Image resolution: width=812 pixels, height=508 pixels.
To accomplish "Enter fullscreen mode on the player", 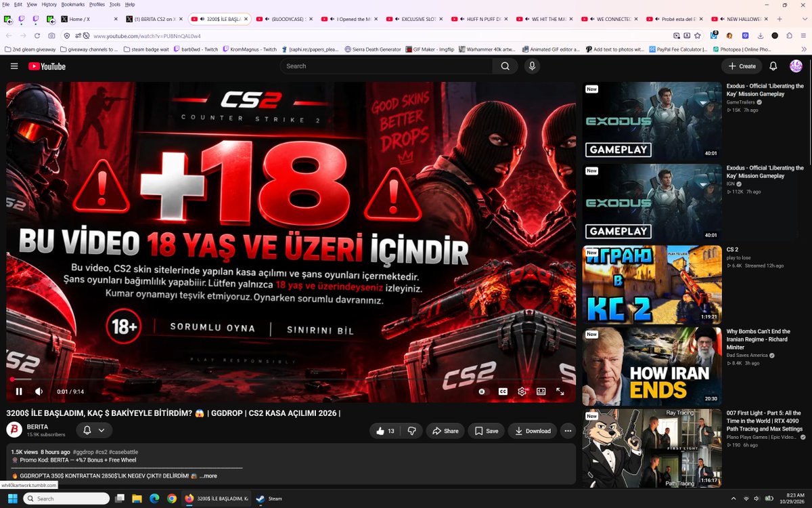I will [560, 391].
